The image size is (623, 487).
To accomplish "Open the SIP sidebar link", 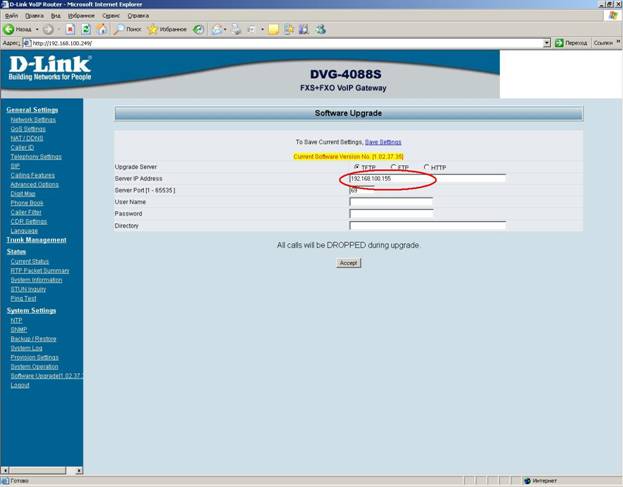I will click(x=15, y=166).
